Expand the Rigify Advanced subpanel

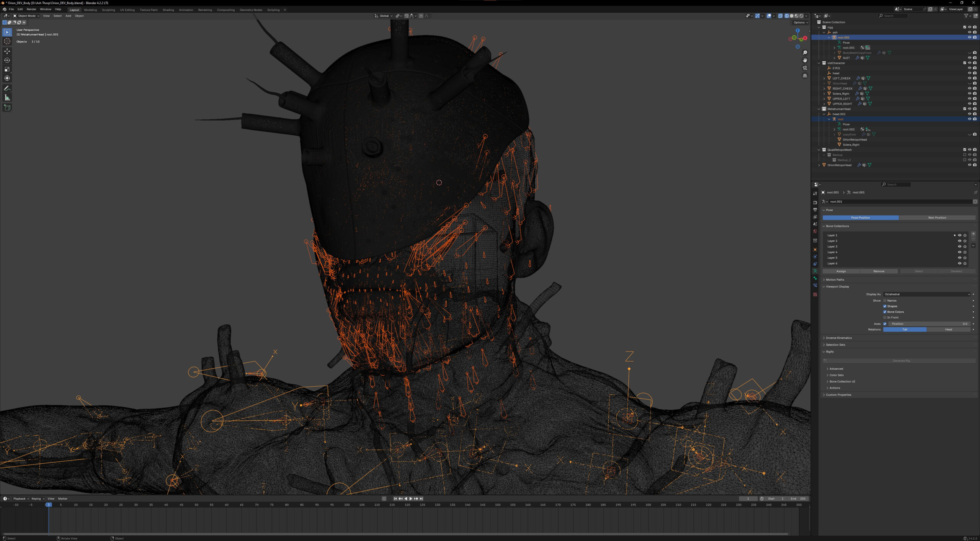pos(836,369)
